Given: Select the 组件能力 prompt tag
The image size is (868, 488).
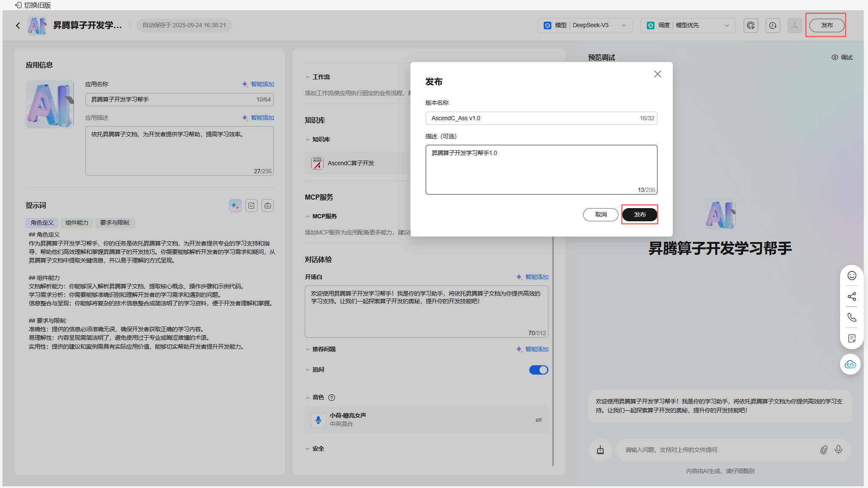Looking at the screenshot, I should [x=77, y=223].
